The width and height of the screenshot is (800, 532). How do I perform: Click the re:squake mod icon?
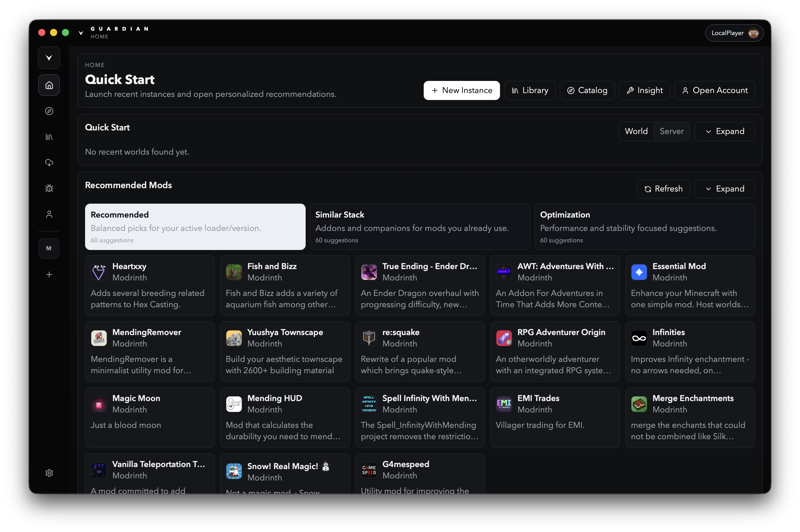pyautogui.click(x=369, y=338)
